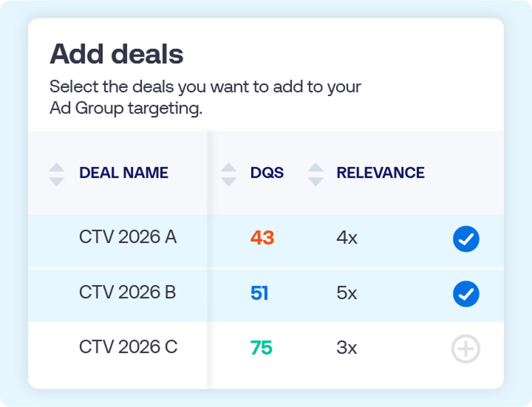Click the checkmark icon next to CTV 2026 A

tap(466, 239)
